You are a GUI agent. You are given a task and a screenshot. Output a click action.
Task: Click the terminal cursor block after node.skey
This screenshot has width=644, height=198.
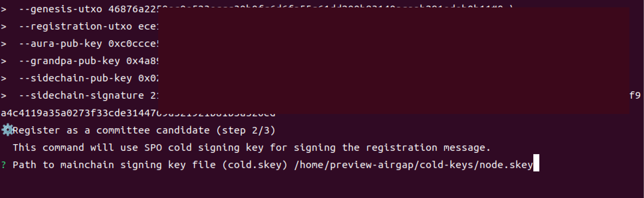536,163
